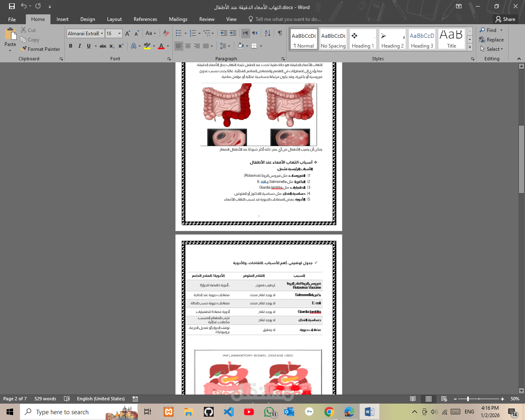525x420 pixels.
Task: Open Paragraph dialog launcher
Action: pos(283,59)
